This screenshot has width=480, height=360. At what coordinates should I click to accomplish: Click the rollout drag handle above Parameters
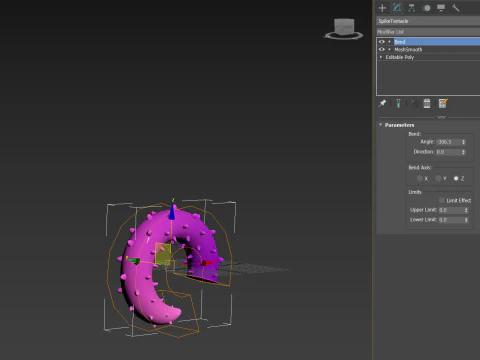pos(441,117)
